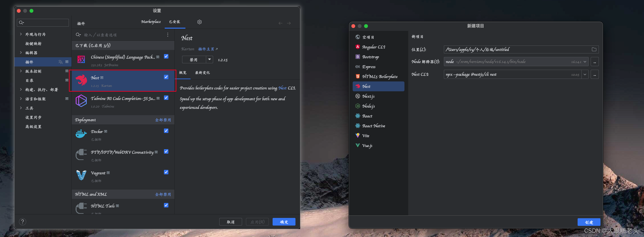Viewport: 644px width, 237px height.
Task: Click browse button next to Node interpreter
Action: click(x=595, y=62)
